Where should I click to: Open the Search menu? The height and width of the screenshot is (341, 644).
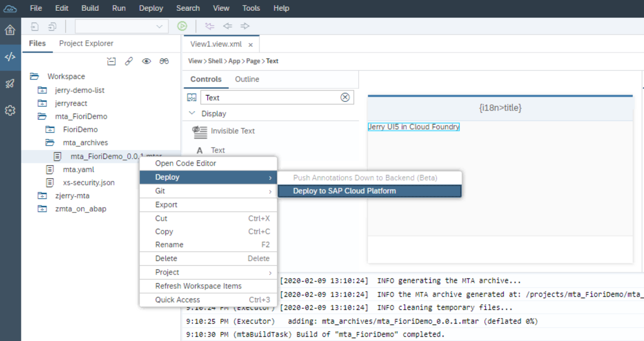click(x=188, y=8)
